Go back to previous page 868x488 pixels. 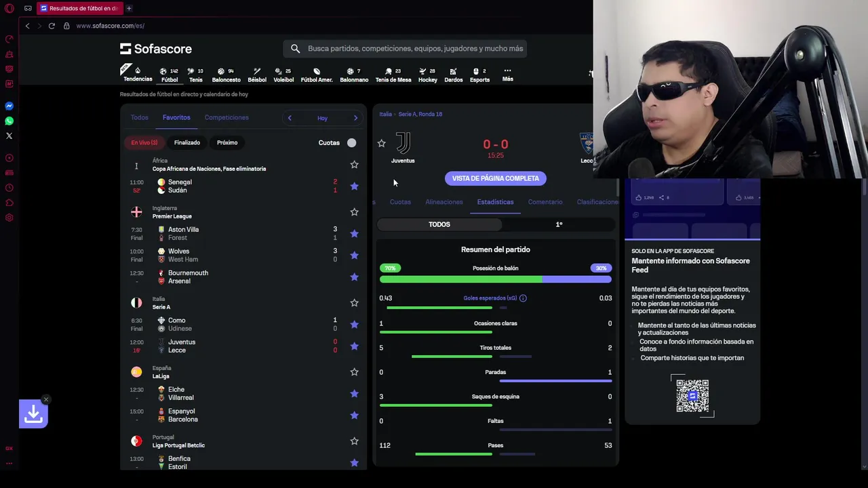pyautogui.click(x=27, y=26)
